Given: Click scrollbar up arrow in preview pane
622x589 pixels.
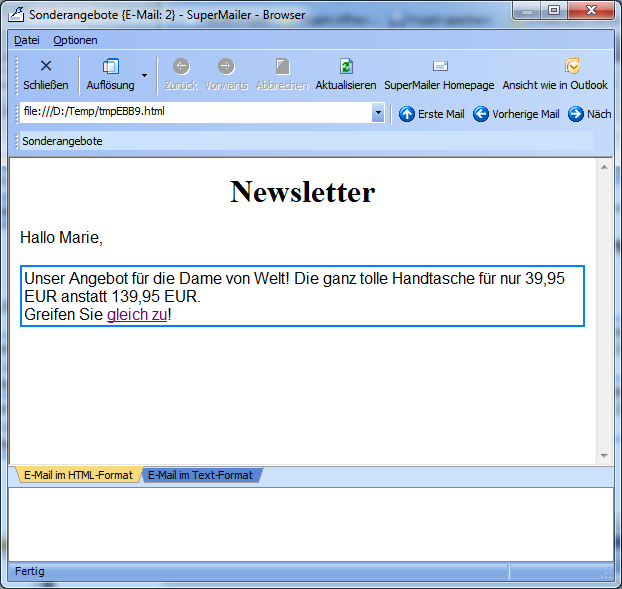Looking at the screenshot, I should [x=604, y=167].
